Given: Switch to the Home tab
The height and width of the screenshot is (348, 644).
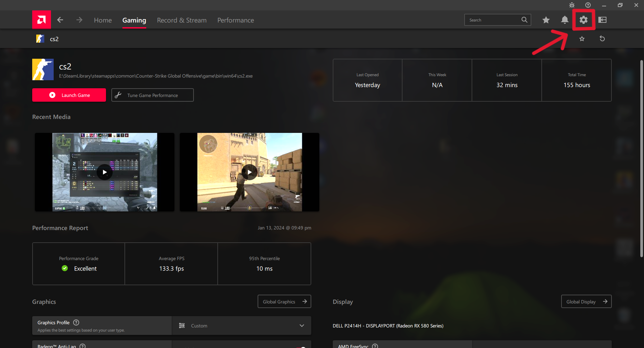Looking at the screenshot, I should coord(103,20).
